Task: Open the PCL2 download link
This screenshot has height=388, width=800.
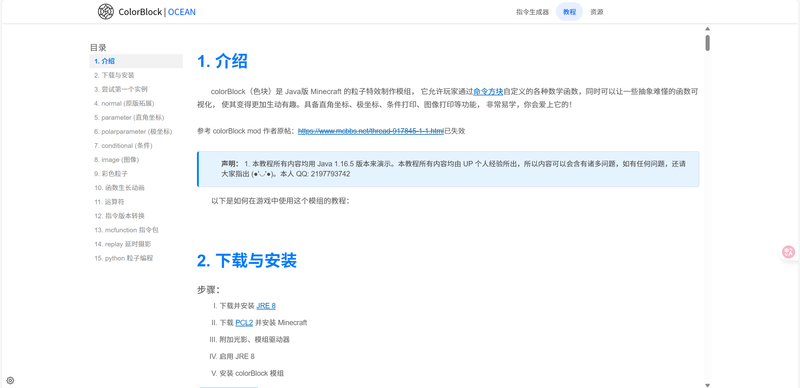Action: (x=244, y=323)
